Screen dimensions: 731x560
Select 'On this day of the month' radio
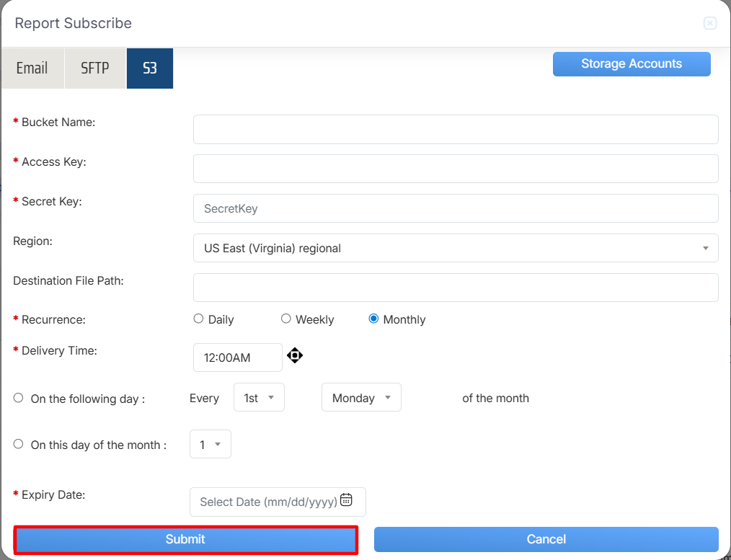19,444
